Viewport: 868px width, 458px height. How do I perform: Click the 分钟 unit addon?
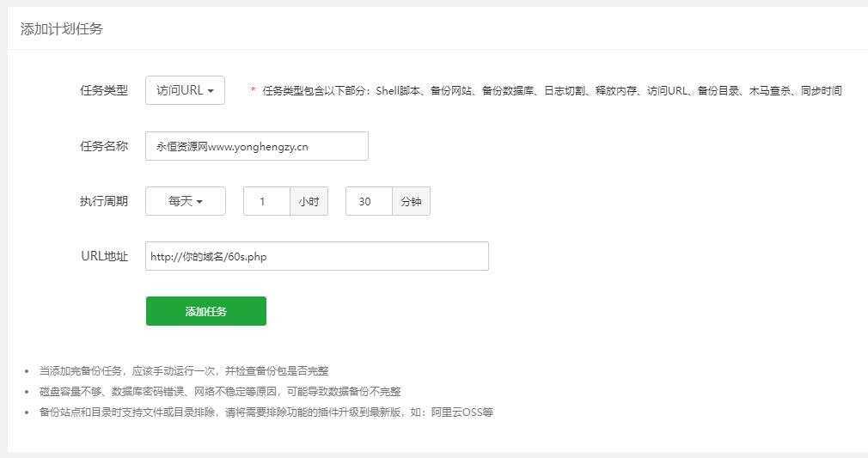[x=411, y=201]
